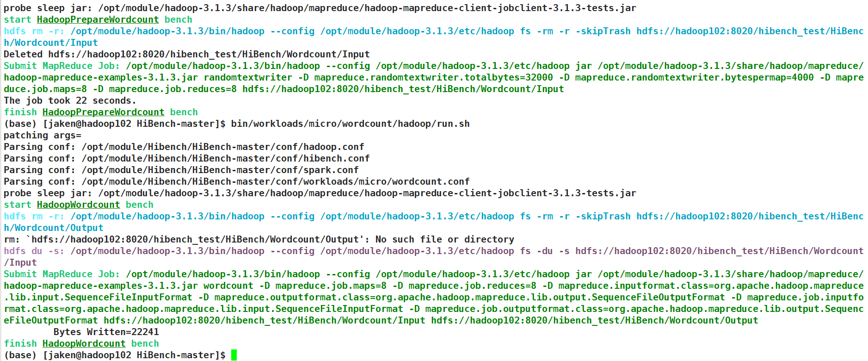
Task: Click the 'Deleted hdfs://hadoop102:8020' line
Action: pyautogui.click(x=187, y=54)
